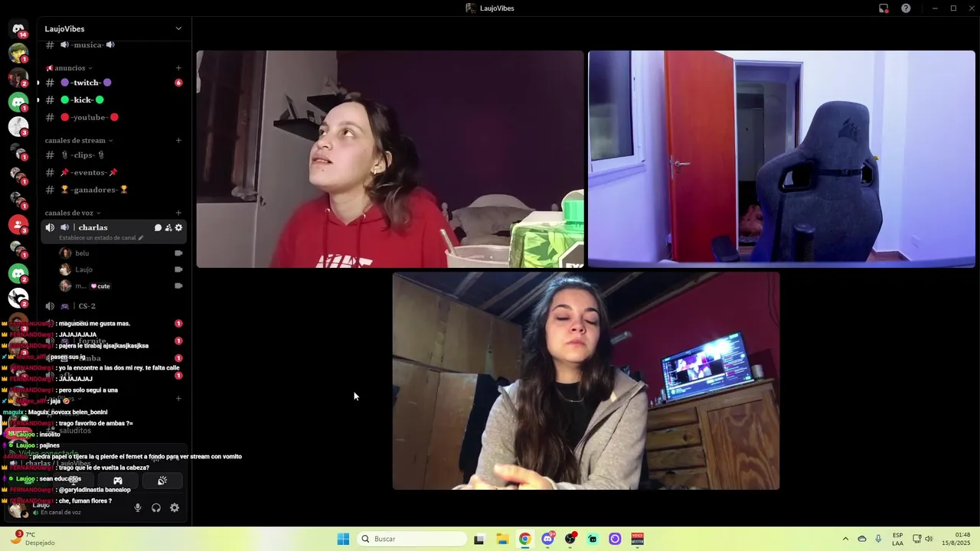Open the youtube text channel

(x=114, y=117)
